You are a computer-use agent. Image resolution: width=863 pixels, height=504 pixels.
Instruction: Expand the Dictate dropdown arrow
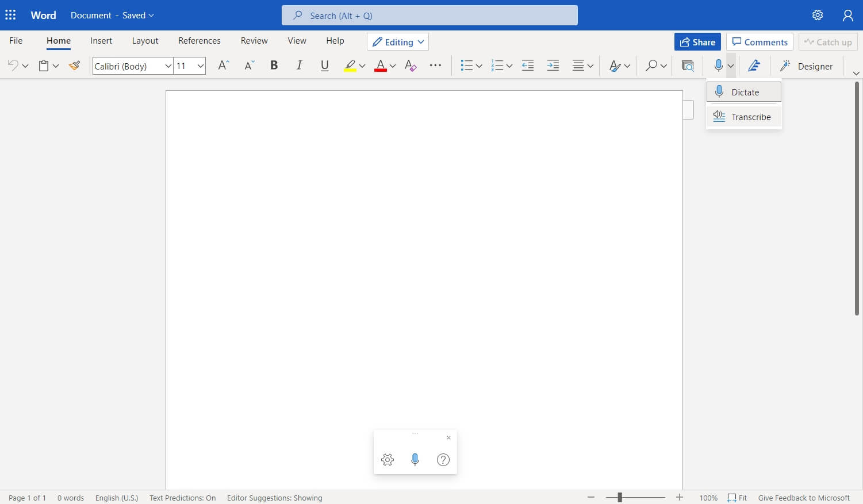click(x=731, y=66)
